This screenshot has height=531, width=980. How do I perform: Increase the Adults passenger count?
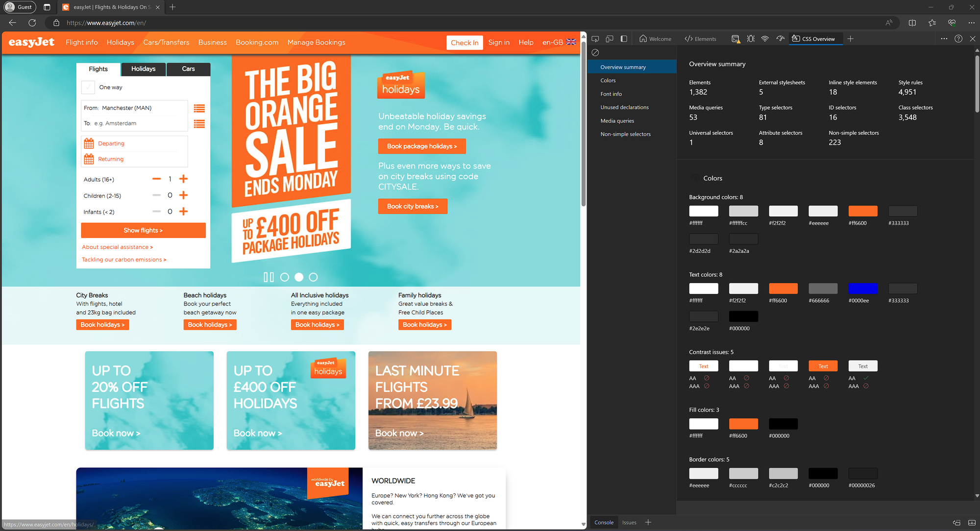click(184, 179)
